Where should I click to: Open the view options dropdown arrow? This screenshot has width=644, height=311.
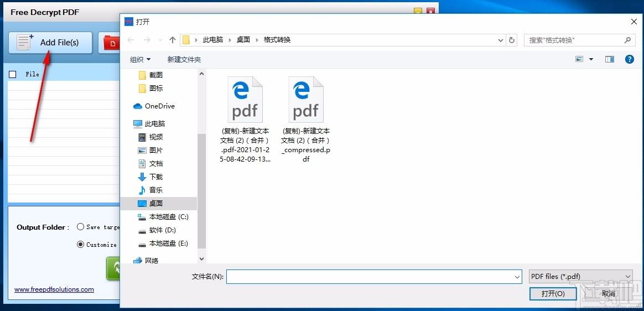[x=591, y=59]
